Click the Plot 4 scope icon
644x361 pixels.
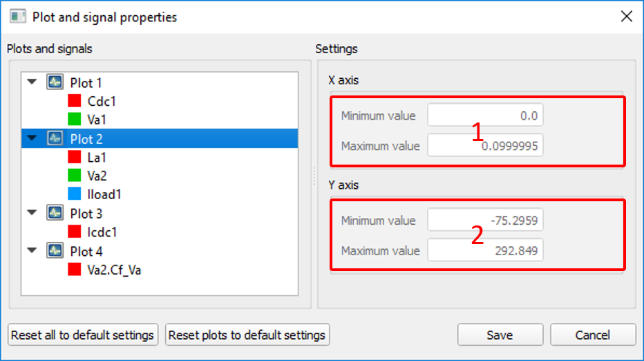pos(55,250)
